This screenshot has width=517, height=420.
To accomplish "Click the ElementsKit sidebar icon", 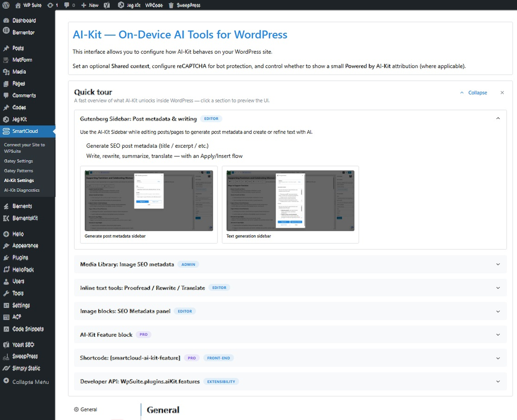I will 6,218.
